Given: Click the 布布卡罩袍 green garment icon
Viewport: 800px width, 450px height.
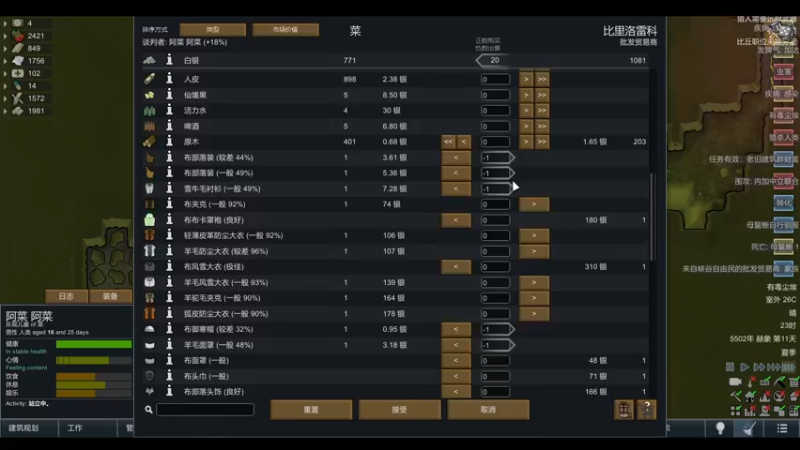Looking at the screenshot, I should 149,220.
